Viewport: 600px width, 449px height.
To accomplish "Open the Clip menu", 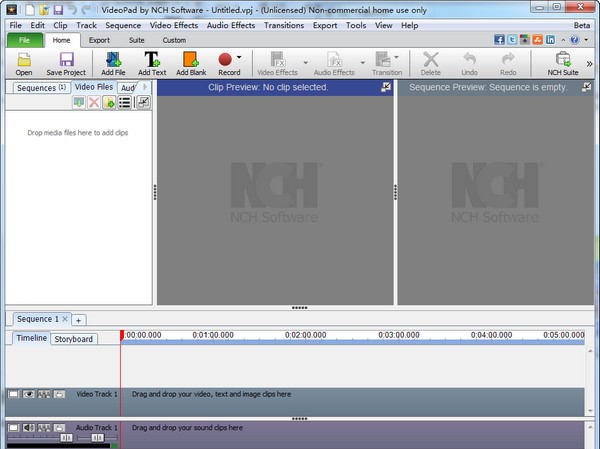I will coord(60,25).
